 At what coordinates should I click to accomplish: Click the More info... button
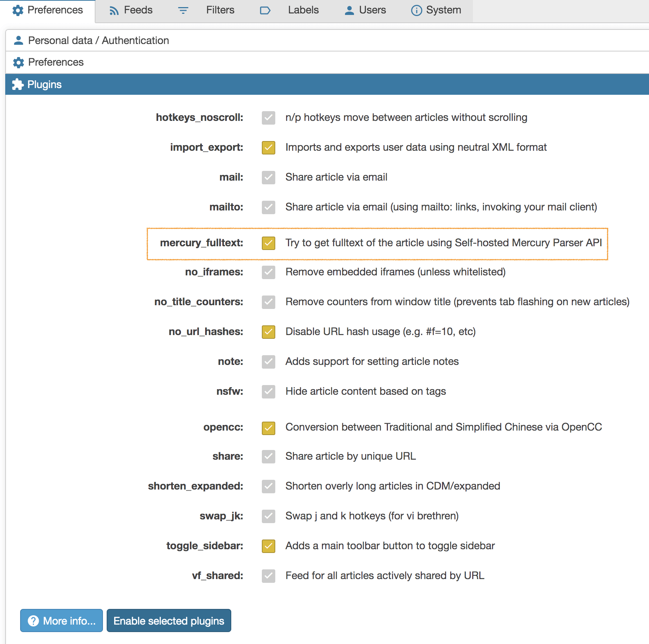62,620
